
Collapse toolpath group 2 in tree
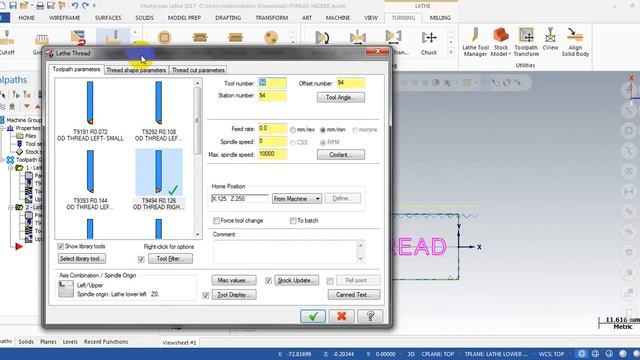coord(11,207)
